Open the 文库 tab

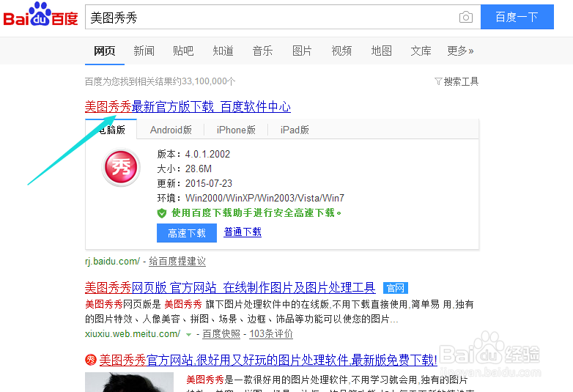[421, 51]
